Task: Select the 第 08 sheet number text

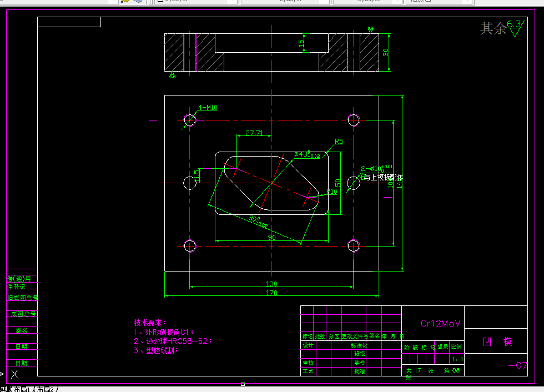Action: click(452, 370)
